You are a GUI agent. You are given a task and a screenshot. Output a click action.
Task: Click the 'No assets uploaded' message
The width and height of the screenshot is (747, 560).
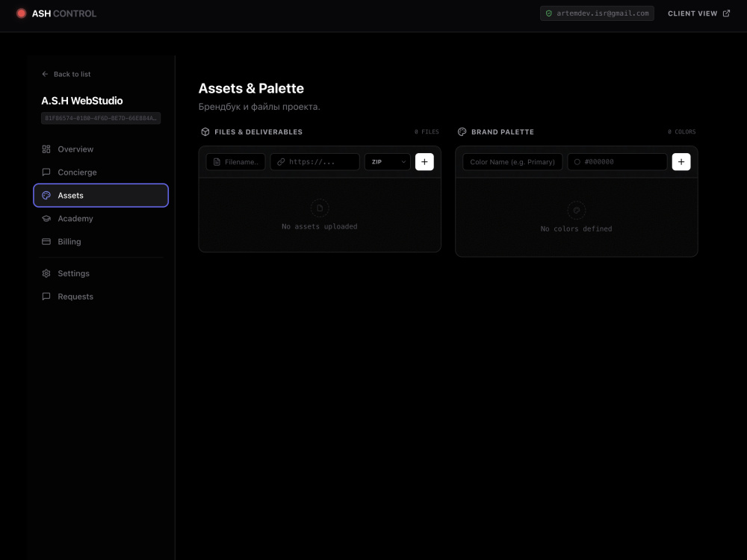pos(320,227)
